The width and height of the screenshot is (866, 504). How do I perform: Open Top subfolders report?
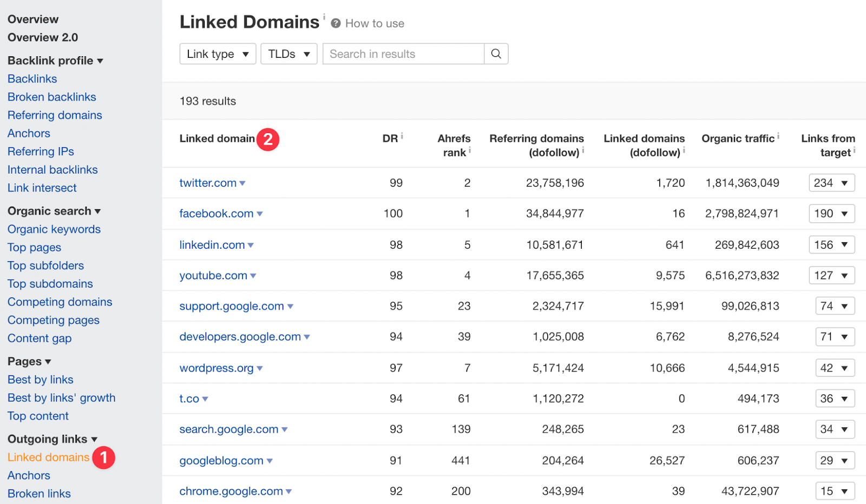tap(46, 266)
